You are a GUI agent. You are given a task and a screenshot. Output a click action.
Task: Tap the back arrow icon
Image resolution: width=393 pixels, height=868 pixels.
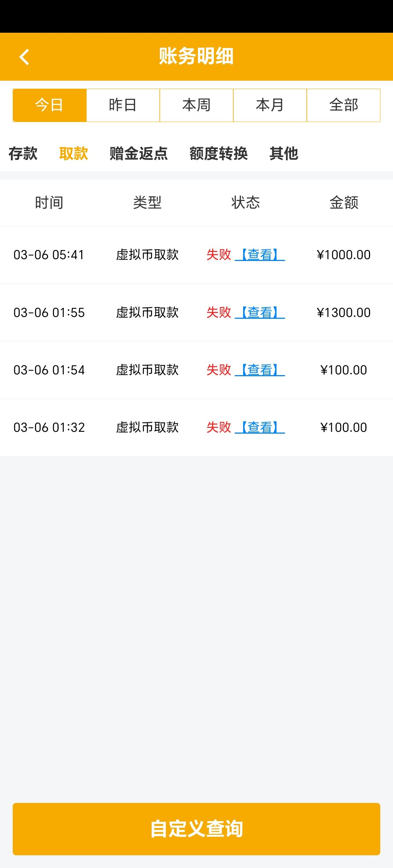[24, 57]
